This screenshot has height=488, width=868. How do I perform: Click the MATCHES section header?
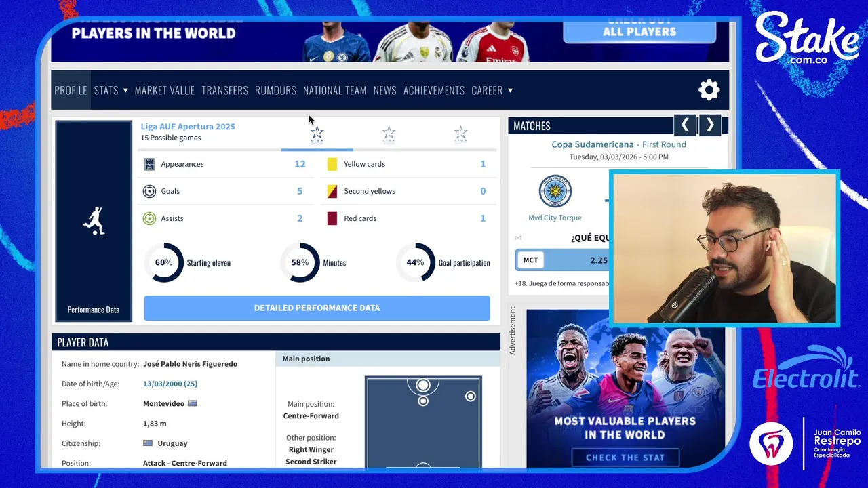click(x=618, y=125)
